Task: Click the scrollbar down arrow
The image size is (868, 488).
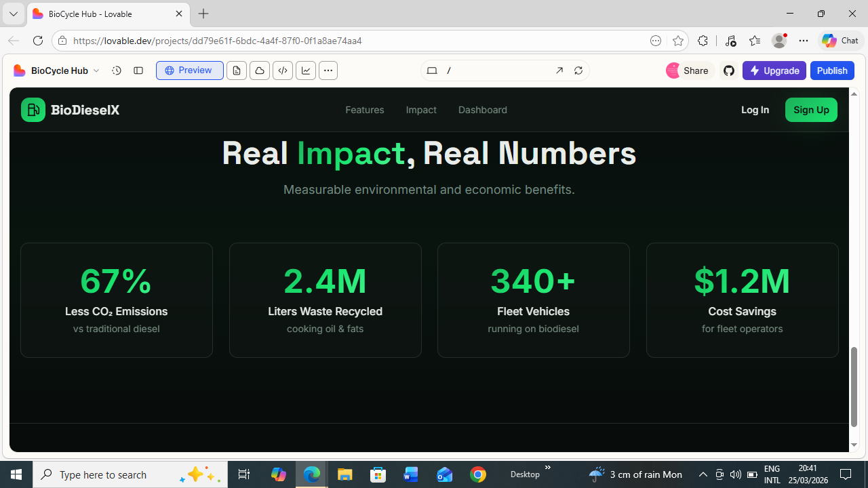Action: 854,445
